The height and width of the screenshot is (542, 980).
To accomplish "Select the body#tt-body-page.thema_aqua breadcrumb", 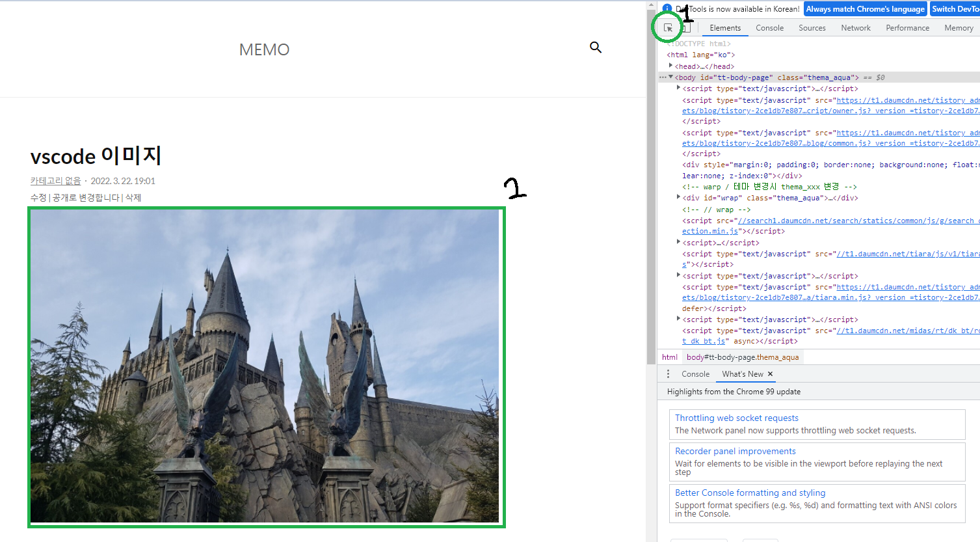I will point(743,357).
